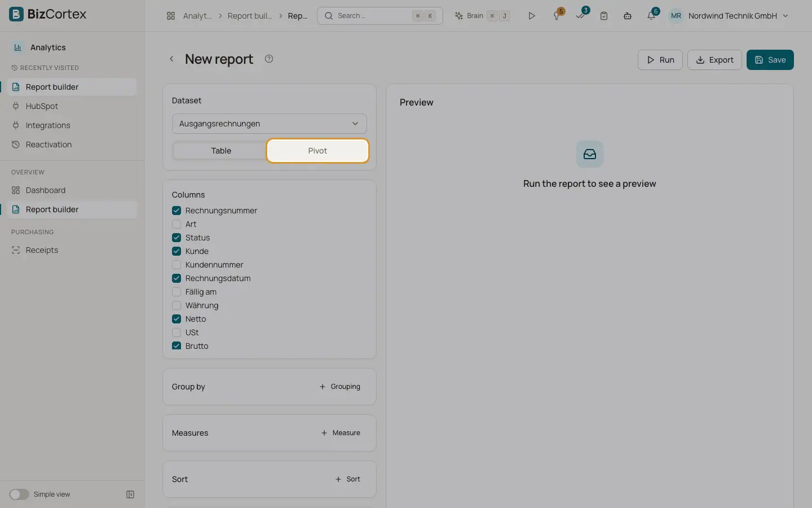Open the lightbulb insights icon
This screenshot has height=508, width=812.
click(557, 16)
